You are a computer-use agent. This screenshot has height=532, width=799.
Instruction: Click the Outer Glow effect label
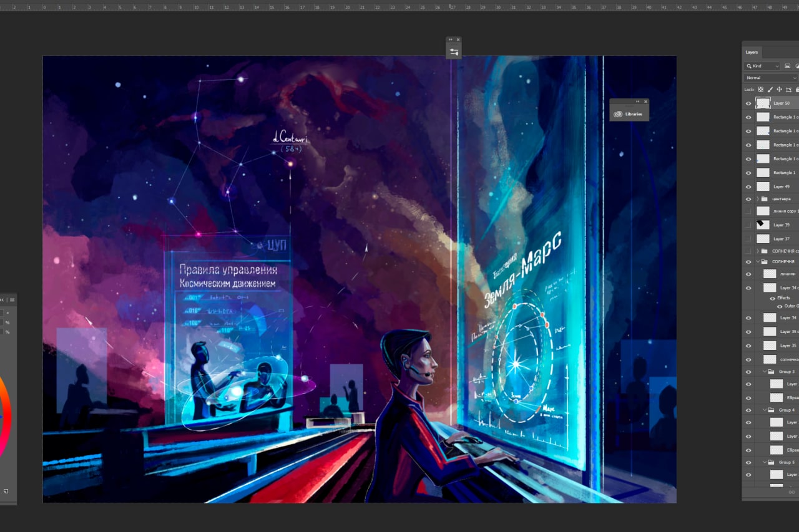click(x=792, y=306)
